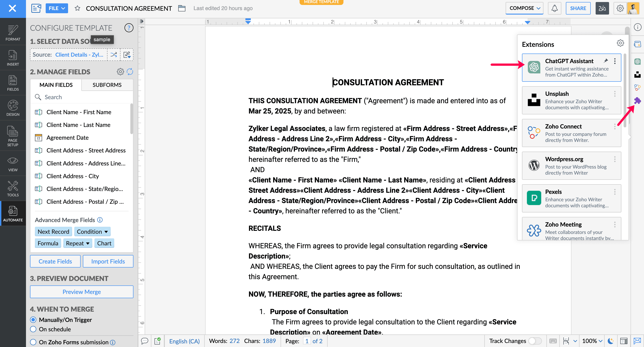Close the left panel with X
Screen dimensions: 644x347
point(13,9)
